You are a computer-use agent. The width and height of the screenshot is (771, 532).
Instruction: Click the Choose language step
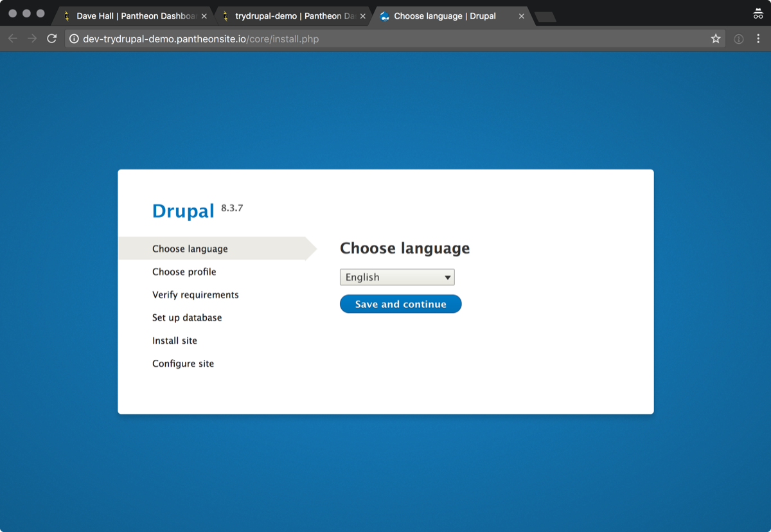(190, 249)
